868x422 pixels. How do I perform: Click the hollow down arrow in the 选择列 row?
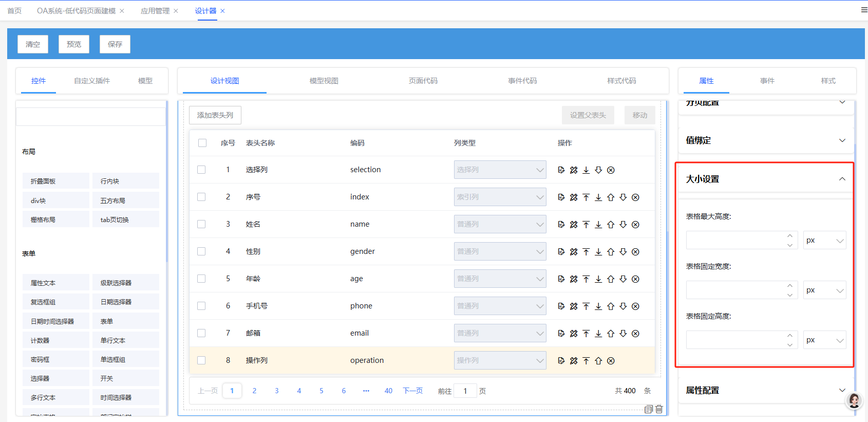point(598,170)
